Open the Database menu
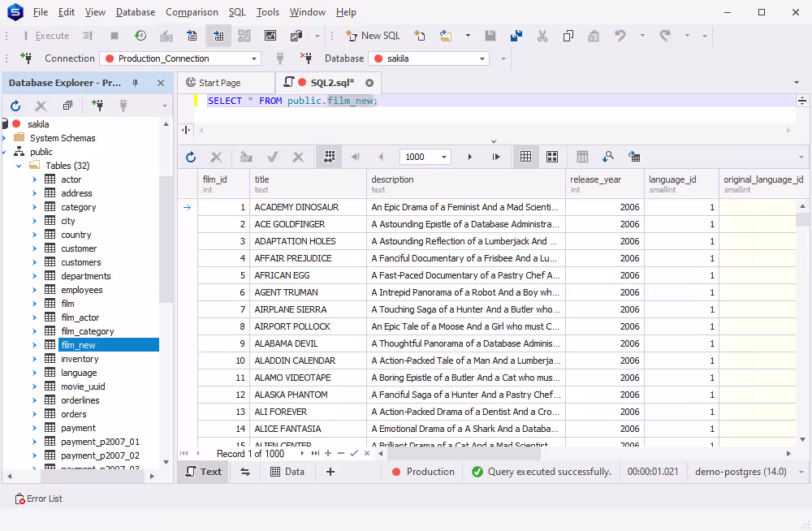Image resolution: width=812 pixels, height=531 pixels. click(135, 12)
